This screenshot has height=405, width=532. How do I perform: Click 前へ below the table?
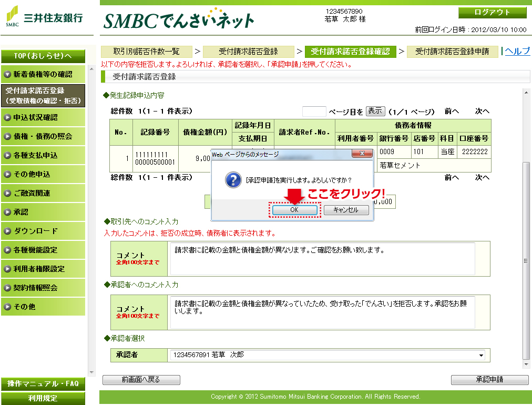pos(452,178)
